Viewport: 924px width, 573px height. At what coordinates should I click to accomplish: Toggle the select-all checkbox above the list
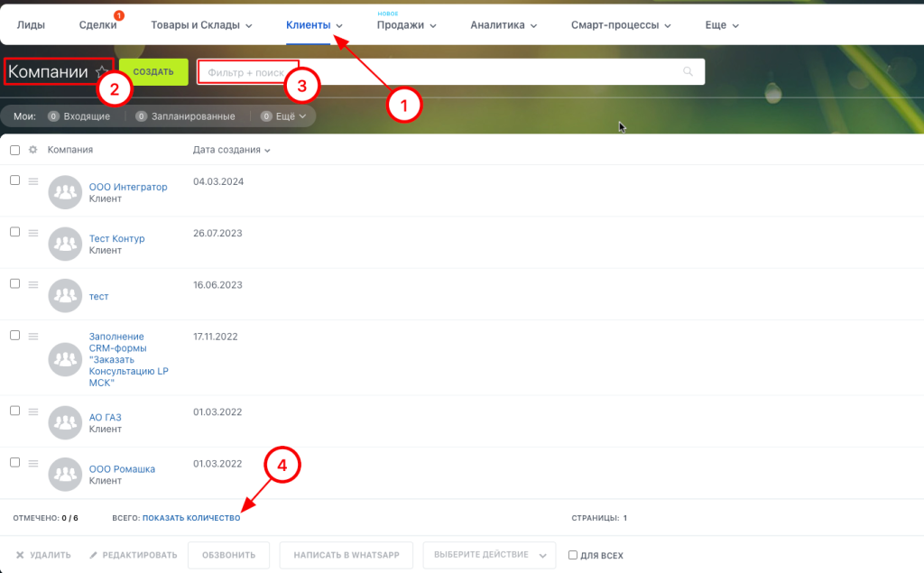click(14, 150)
